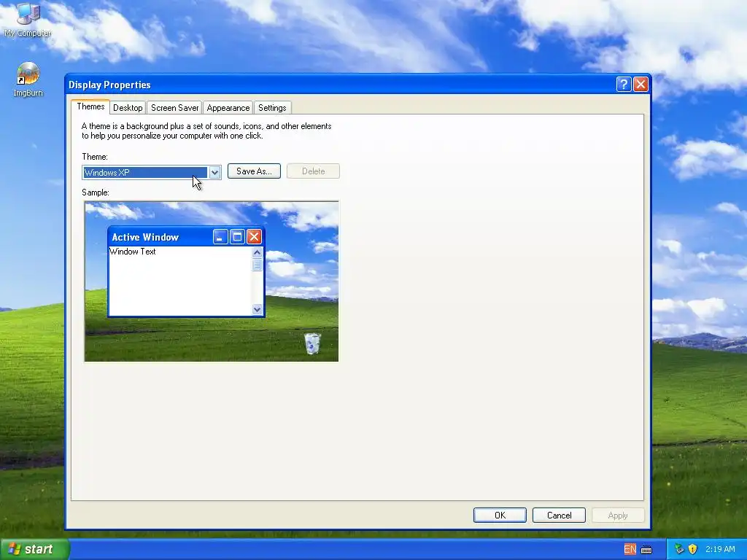Click the Save As... button

pyautogui.click(x=254, y=171)
